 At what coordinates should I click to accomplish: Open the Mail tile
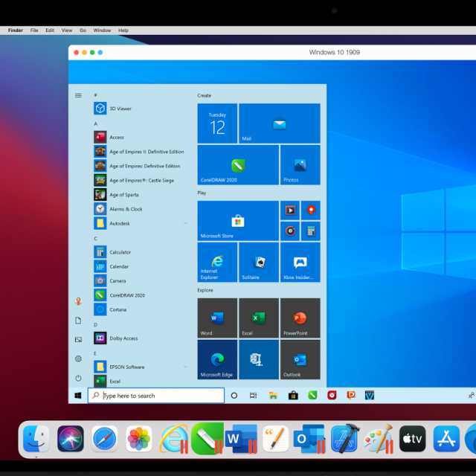(x=280, y=123)
